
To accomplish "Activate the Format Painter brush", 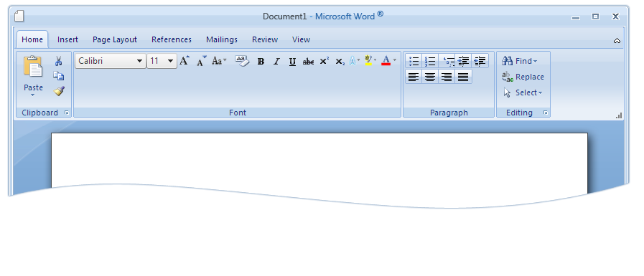I will tap(59, 91).
